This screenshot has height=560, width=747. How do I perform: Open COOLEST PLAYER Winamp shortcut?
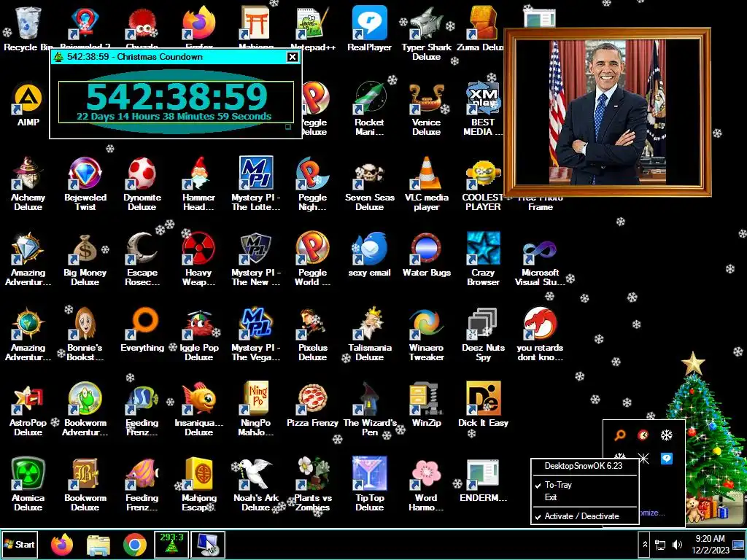click(483, 184)
